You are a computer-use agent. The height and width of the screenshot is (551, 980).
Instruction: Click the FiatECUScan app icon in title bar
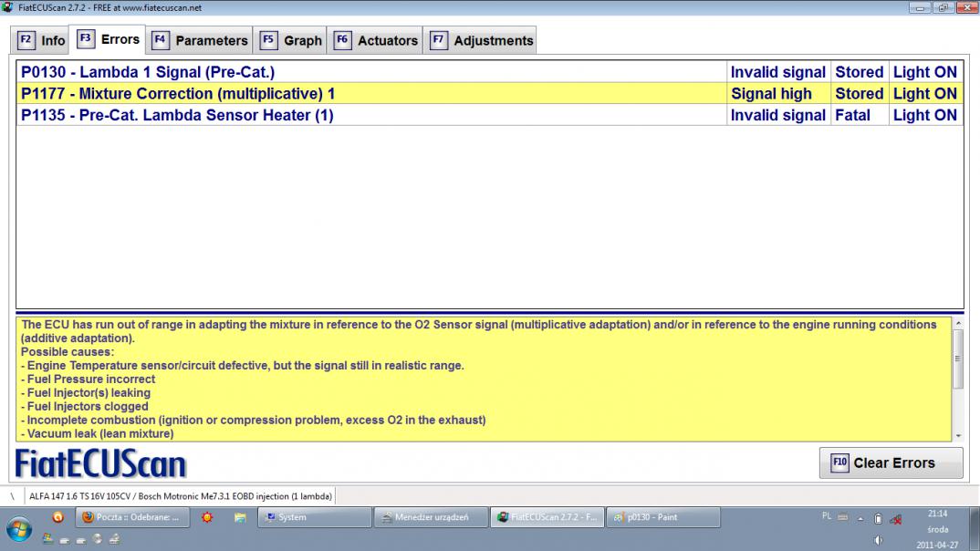click(7, 7)
